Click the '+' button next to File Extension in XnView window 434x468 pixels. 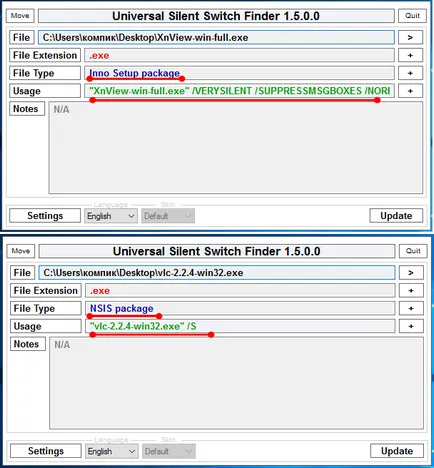(410, 55)
